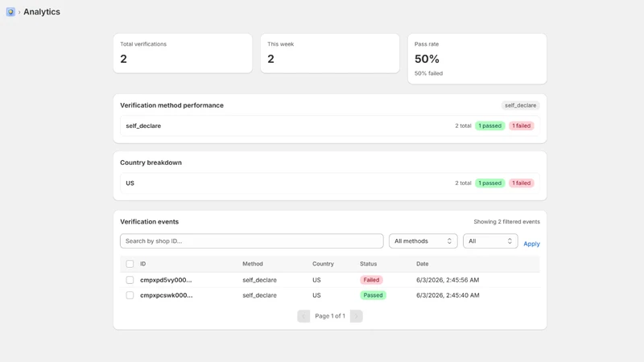Click the Method column header
The height and width of the screenshot is (362, 644).
pos(253,264)
